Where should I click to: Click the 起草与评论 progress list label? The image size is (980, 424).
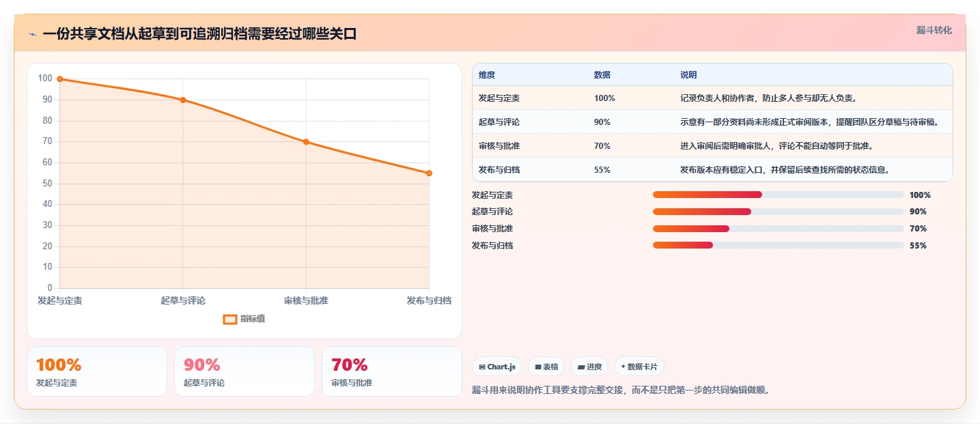tap(492, 212)
